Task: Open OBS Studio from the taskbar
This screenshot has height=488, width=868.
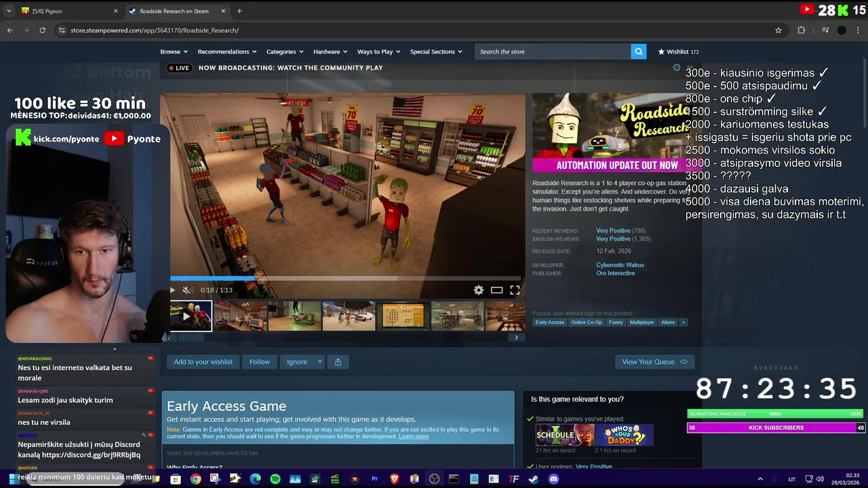Action: tap(434, 479)
